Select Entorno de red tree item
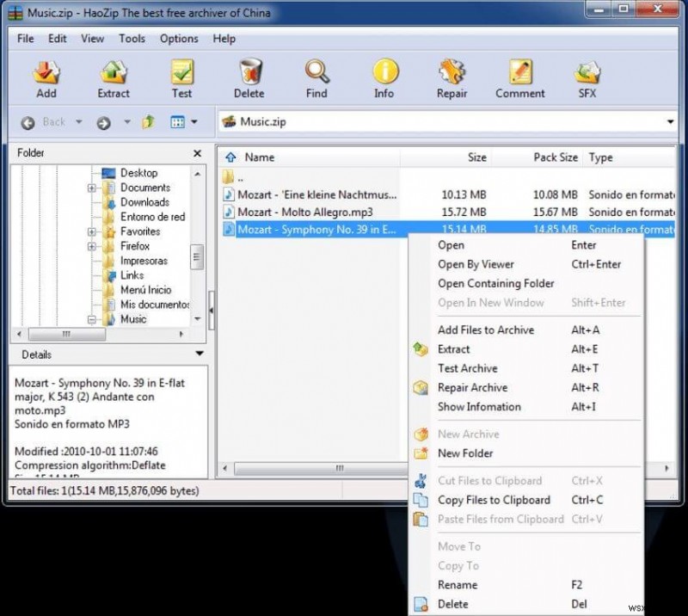Viewport: 688px width, 616px height. click(x=153, y=217)
